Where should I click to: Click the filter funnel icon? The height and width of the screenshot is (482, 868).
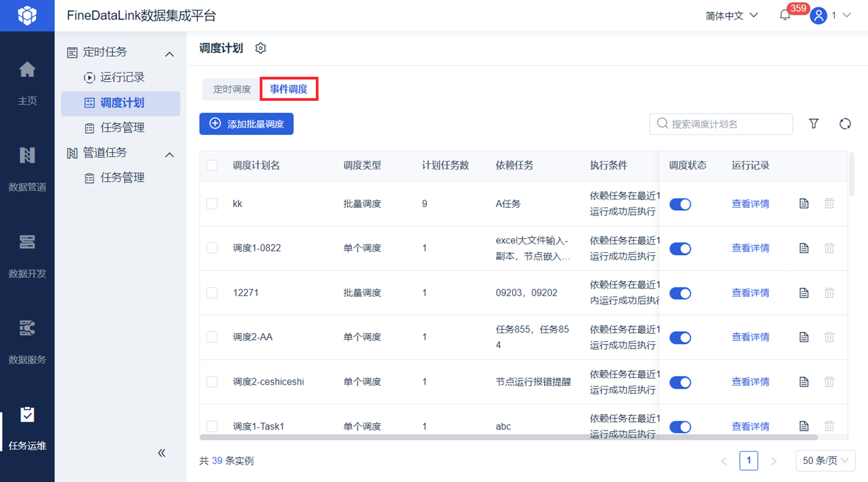[x=813, y=124]
